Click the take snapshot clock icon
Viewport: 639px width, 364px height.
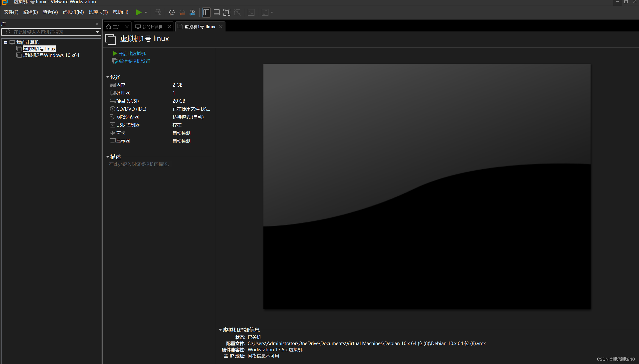(172, 12)
